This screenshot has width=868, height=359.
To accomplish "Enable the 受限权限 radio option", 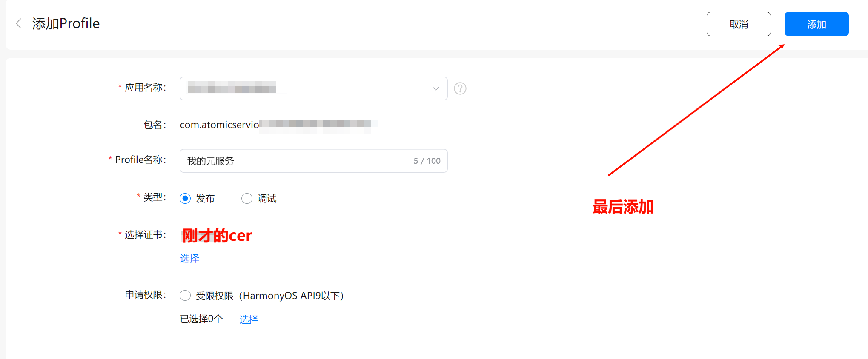I will 185,296.
